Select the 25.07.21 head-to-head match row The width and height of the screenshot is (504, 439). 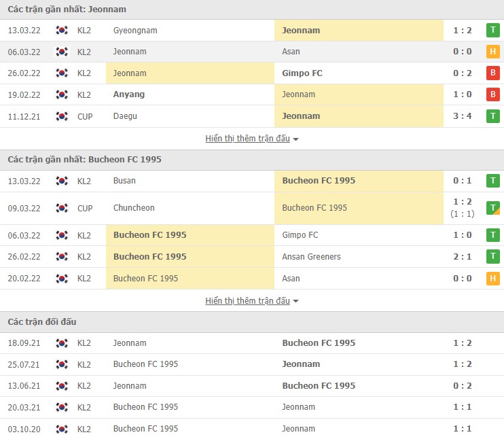click(x=252, y=364)
